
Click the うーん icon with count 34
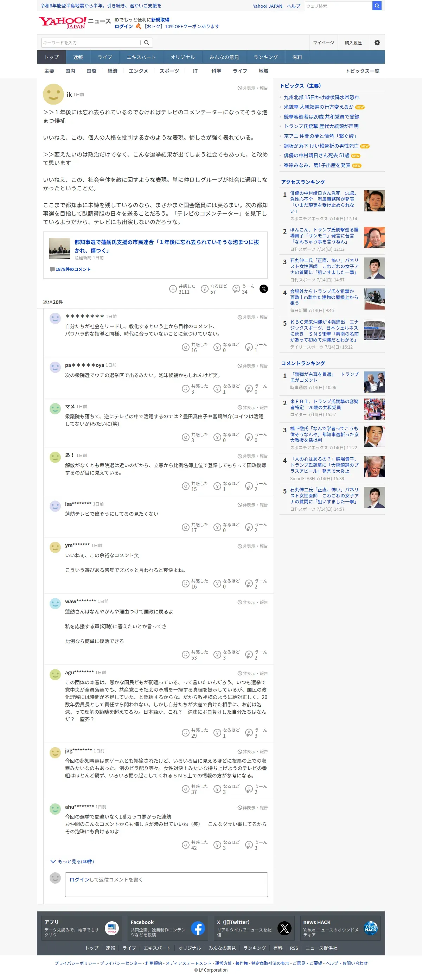click(x=236, y=289)
